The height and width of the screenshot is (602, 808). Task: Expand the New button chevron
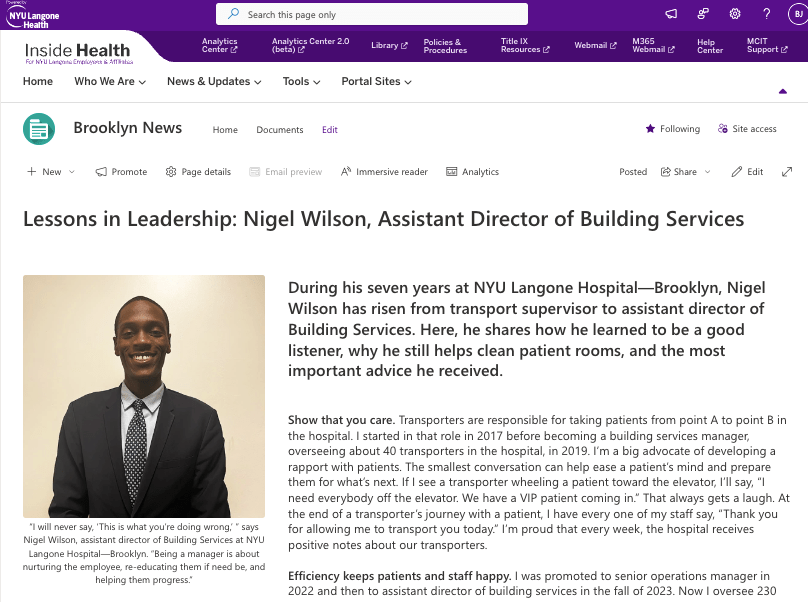coord(72,172)
